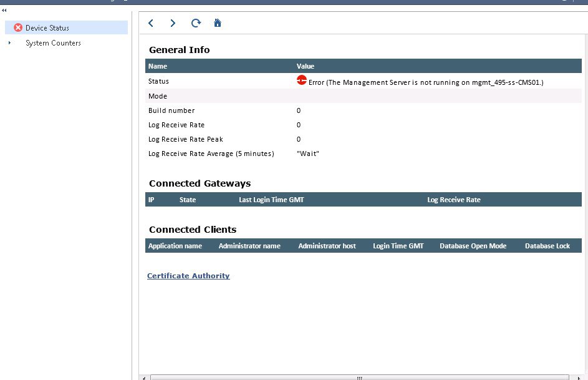Viewport: 588px width, 380px height.
Task: Select System Counters tree item
Action: 53,43
